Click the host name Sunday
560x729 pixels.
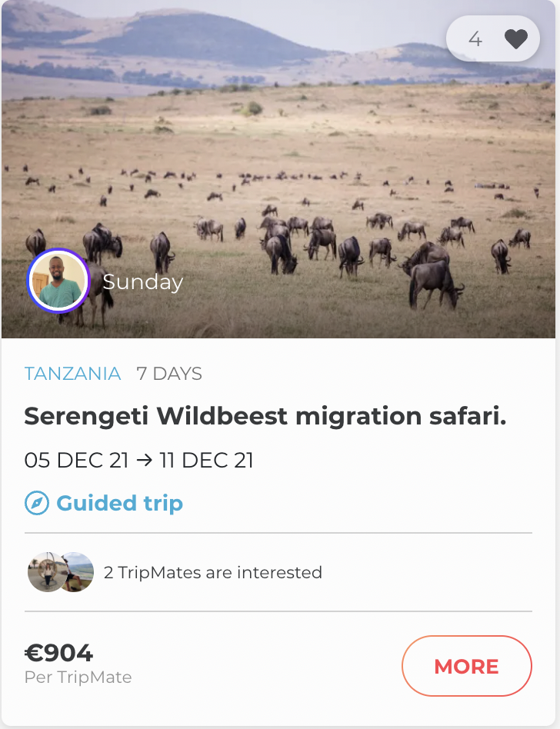[x=142, y=282]
